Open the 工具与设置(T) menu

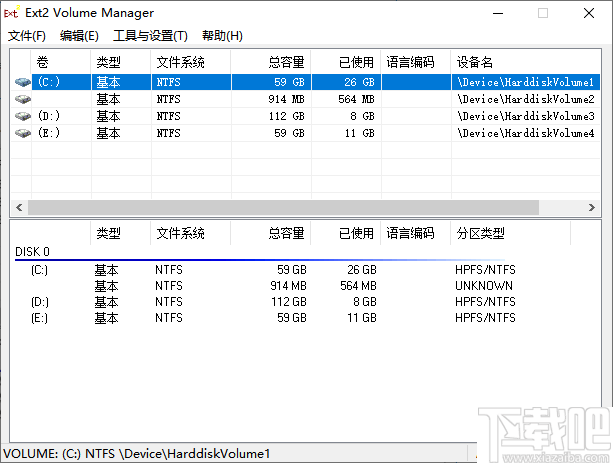[150, 36]
